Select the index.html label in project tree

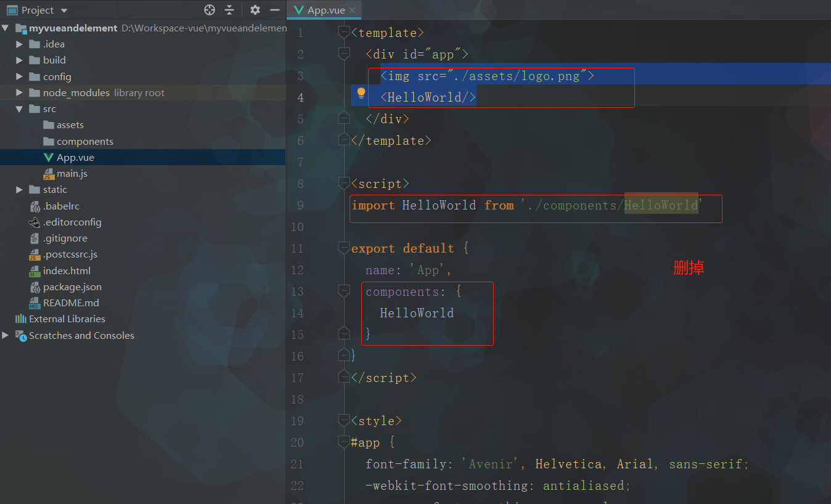[x=67, y=271]
